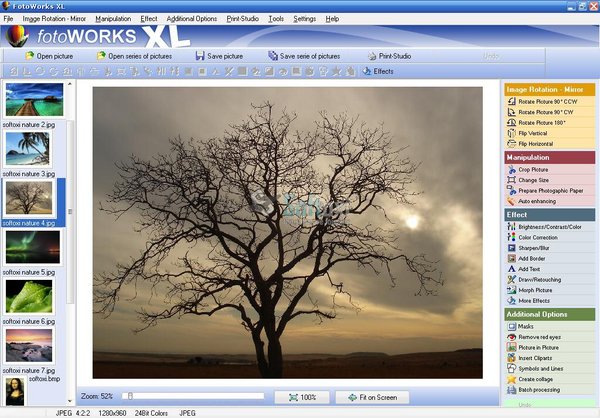Click thumbnail list scroll-up arrow
The width and height of the screenshot is (600, 418).
click(x=70, y=83)
